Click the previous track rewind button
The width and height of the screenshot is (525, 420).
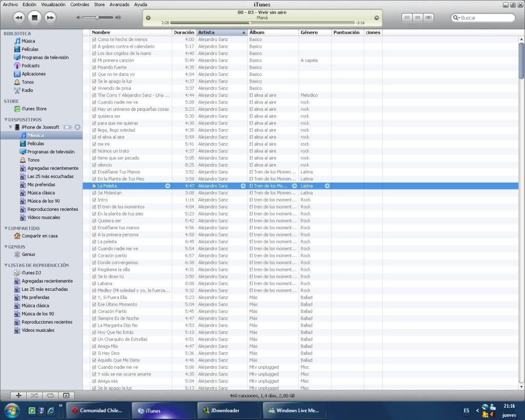[19, 17]
